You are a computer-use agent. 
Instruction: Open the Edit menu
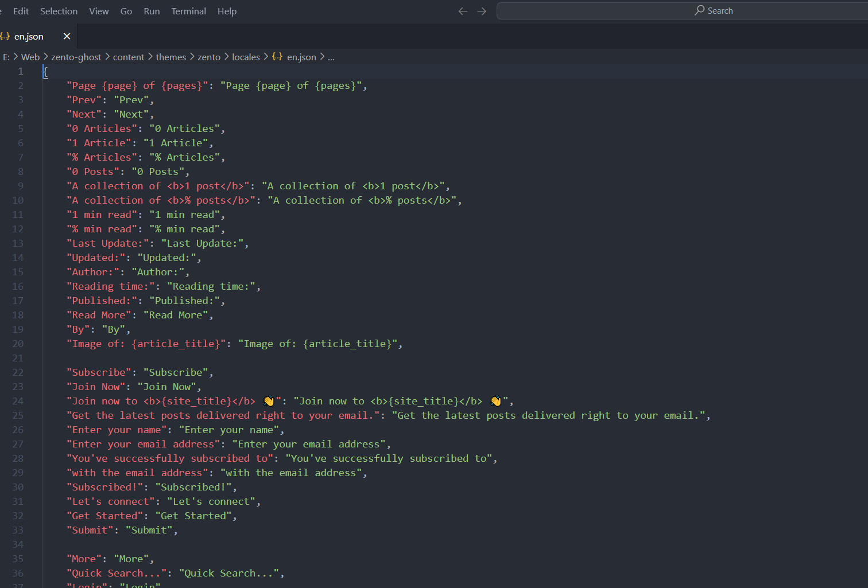tap(21, 11)
